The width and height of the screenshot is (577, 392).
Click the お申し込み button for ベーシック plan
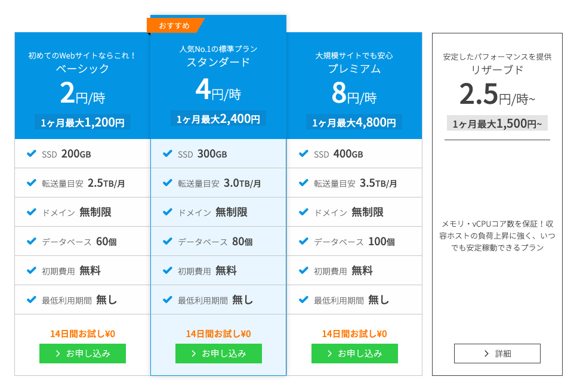click(82, 353)
